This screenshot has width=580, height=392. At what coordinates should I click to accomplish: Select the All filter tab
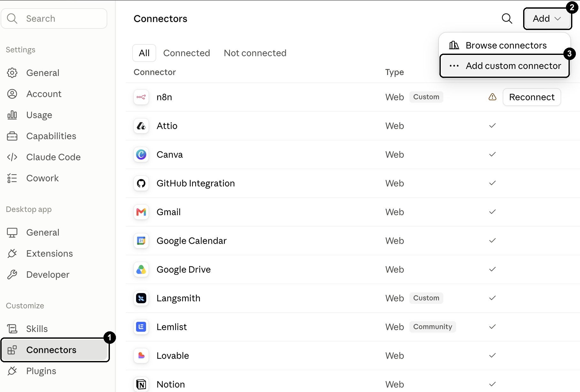coord(144,53)
